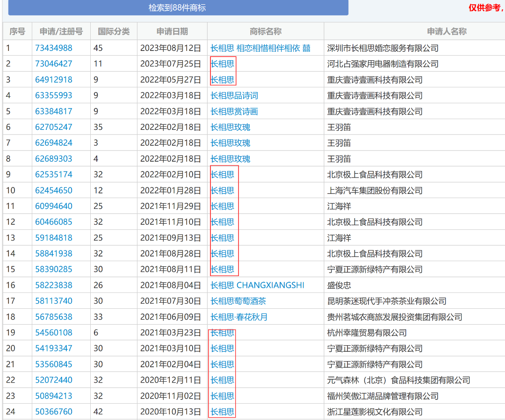Open registration number 62694824
This screenshot has width=505, height=420.
[x=53, y=143]
